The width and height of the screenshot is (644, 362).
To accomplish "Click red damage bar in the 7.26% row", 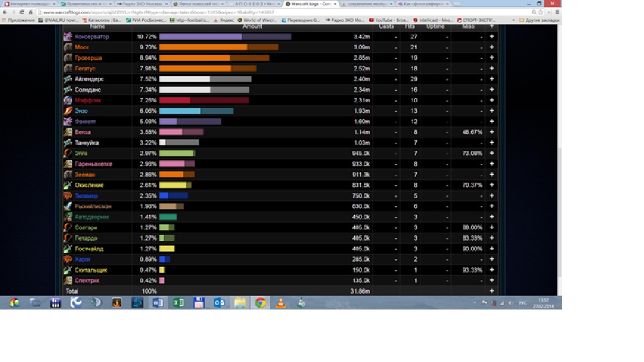I will coord(203,100).
